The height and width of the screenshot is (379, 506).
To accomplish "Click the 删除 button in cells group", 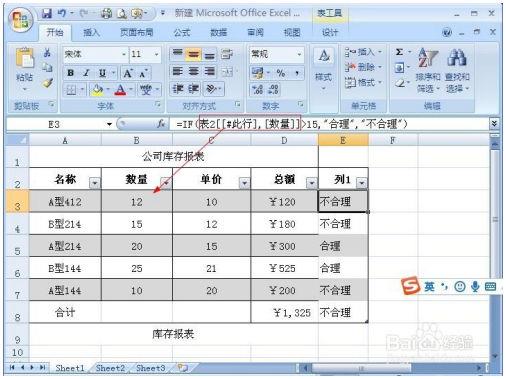I will point(363,67).
